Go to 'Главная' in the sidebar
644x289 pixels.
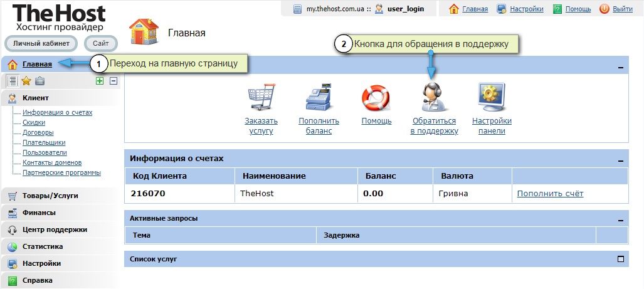[x=38, y=64]
